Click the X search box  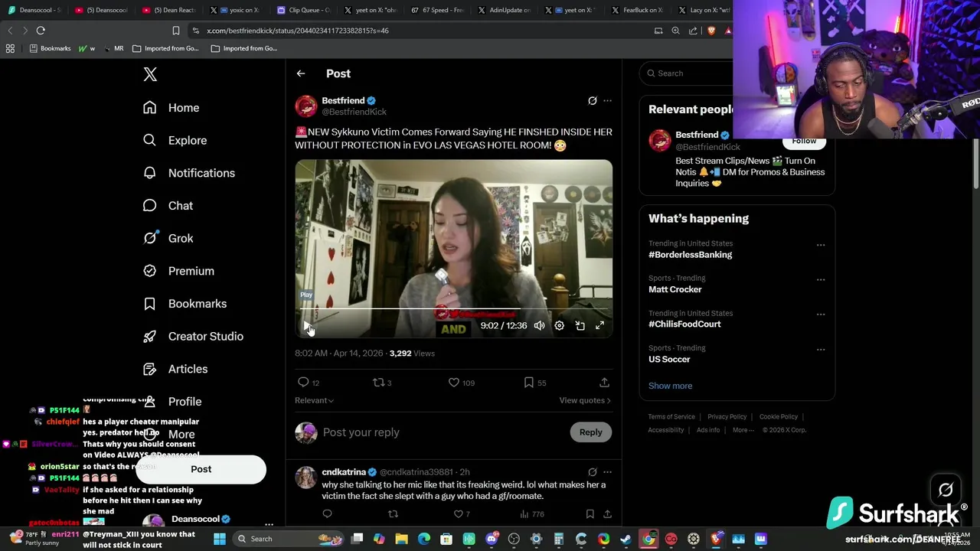coord(687,73)
